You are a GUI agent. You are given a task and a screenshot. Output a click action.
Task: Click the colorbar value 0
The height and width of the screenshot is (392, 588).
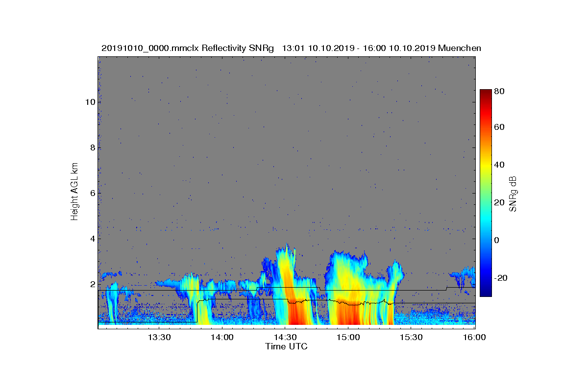coord(497,240)
